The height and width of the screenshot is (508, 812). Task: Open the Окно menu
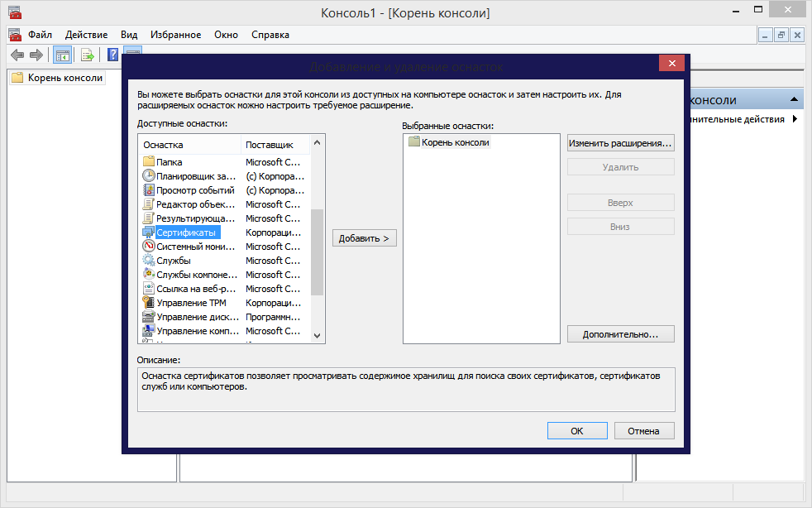click(x=227, y=35)
